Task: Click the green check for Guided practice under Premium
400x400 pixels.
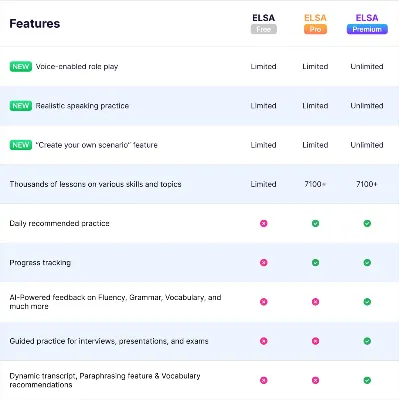Action: click(x=367, y=341)
